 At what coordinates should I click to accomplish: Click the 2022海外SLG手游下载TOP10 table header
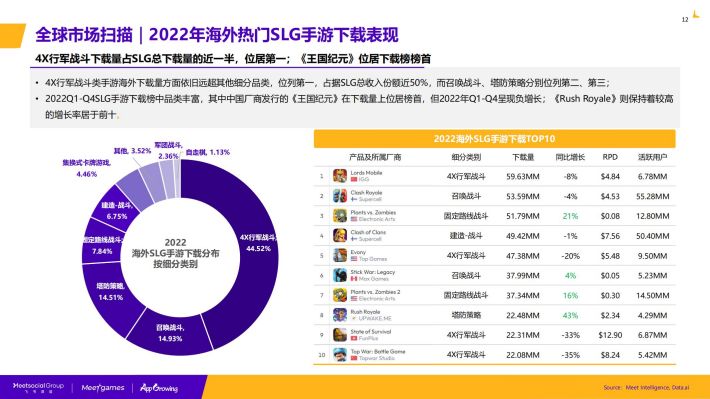[x=494, y=139]
